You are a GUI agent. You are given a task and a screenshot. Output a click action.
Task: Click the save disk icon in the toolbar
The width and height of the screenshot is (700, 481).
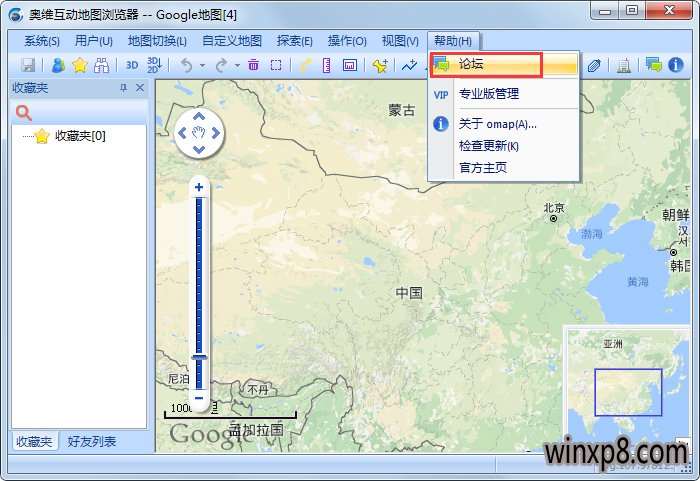(x=28, y=65)
